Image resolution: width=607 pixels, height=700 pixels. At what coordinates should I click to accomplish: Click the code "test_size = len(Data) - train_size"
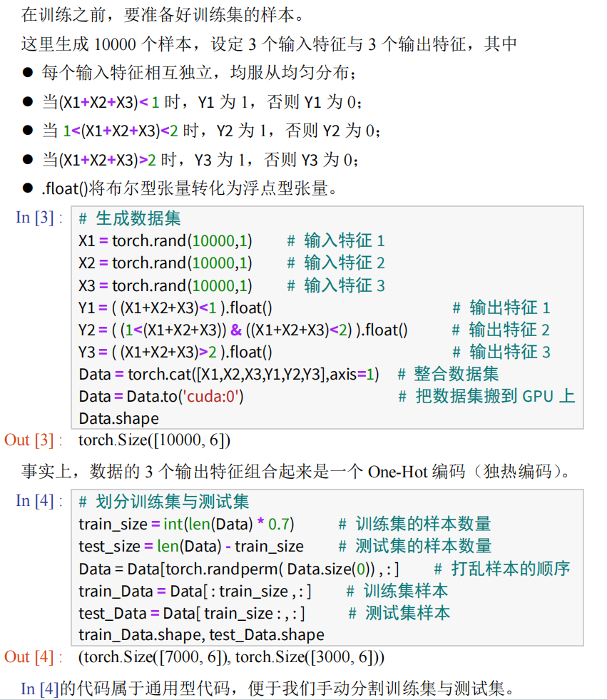pos(191,547)
